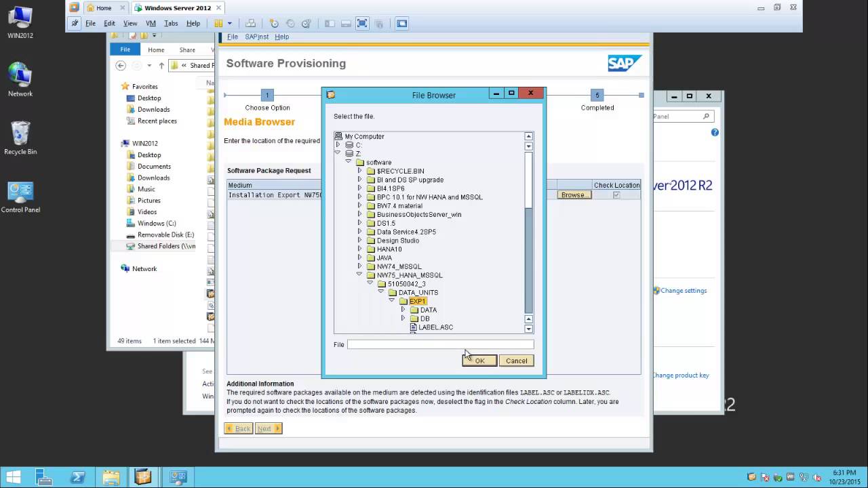This screenshot has height=488, width=868.
Task: Click Cancel in File Browser
Action: coord(516,361)
